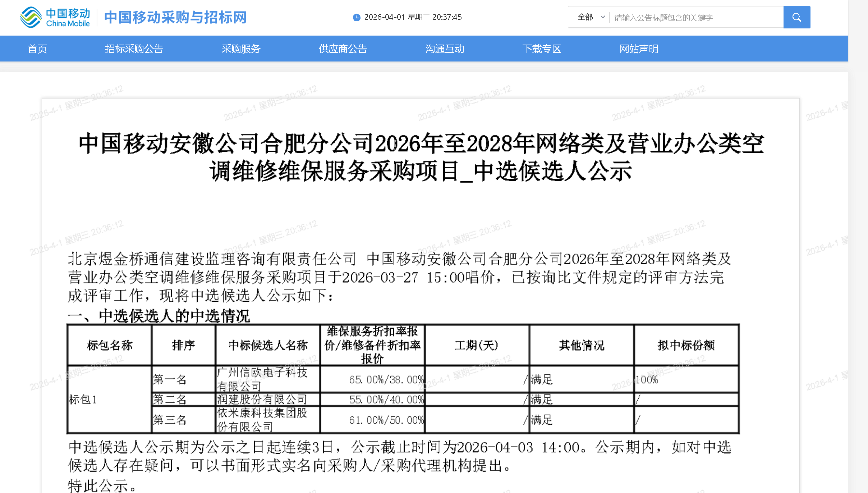The height and width of the screenshot is (493, 868).
Task: Click the clock icon beside the date
Action: pyautogui.click(x=356, y=17)
